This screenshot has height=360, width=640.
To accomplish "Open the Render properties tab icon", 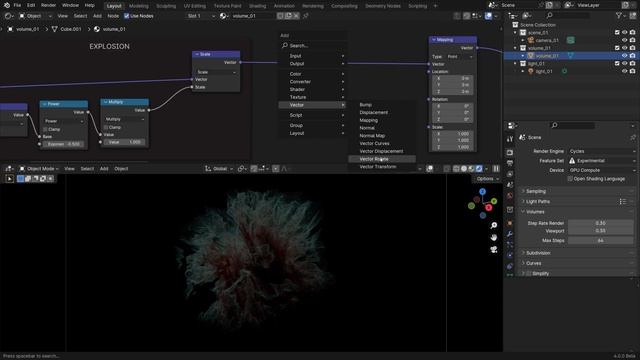I will (510, 153).
